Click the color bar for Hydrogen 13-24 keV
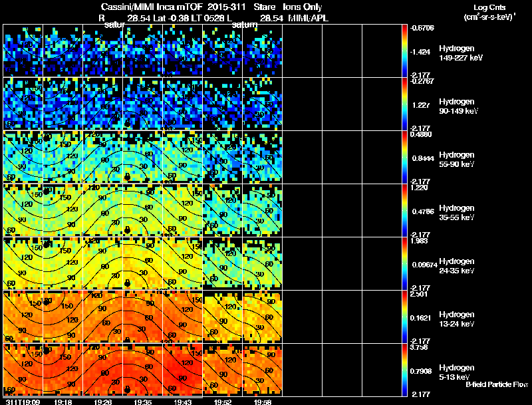The image size is (532, 405). point(404,317)
